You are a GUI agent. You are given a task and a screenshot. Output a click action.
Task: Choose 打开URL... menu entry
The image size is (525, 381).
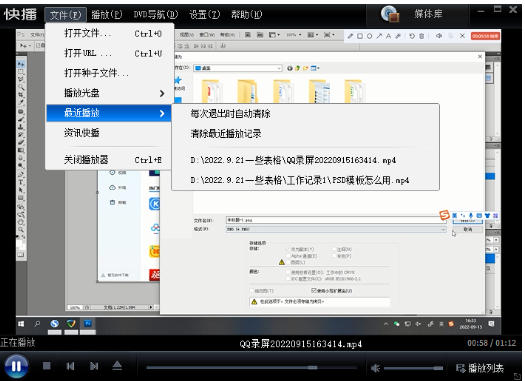[109, 53]
